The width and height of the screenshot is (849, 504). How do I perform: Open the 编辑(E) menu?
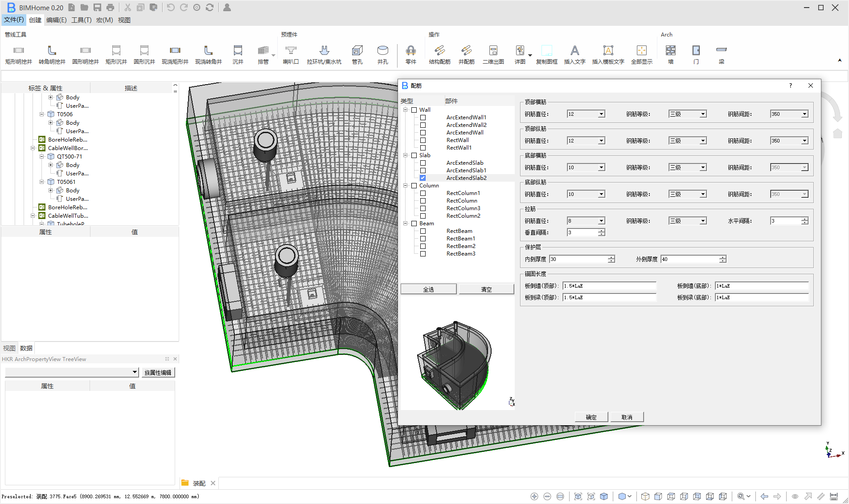point(56,20)
